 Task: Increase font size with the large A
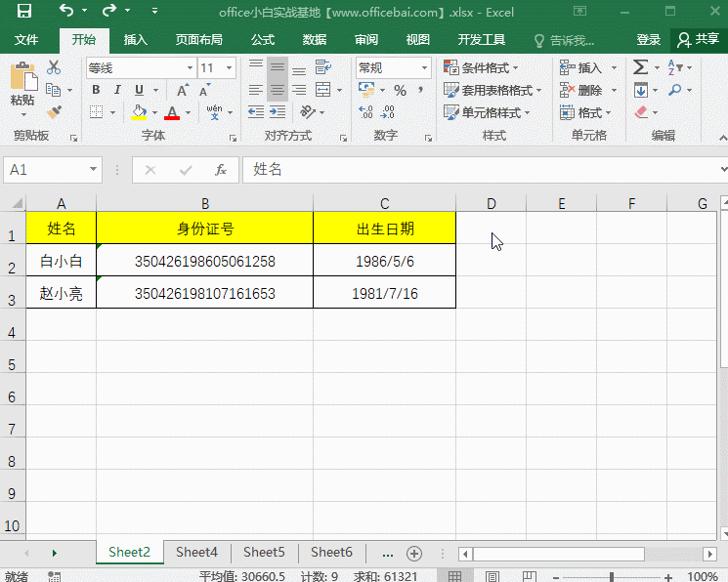183,90
